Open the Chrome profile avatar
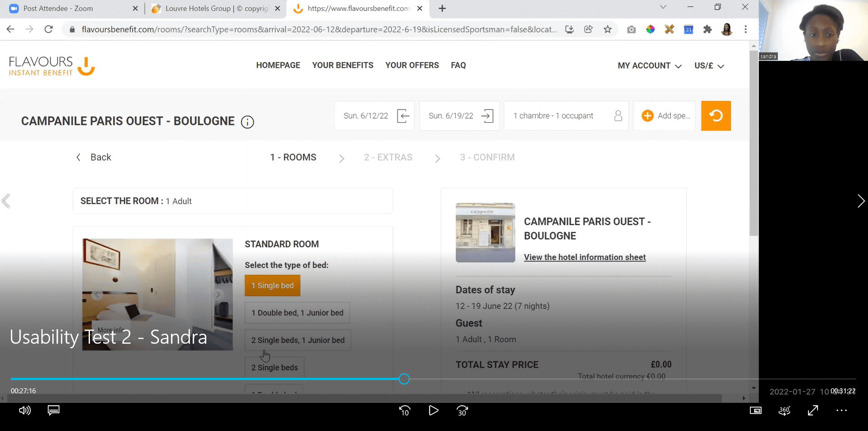Image resolution: width=868 pixels, height=431 pixels. tap(727, 30)
